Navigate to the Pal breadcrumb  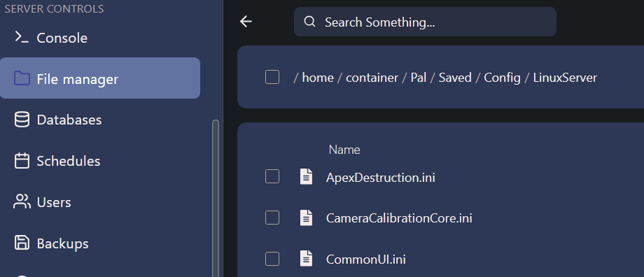tap(419, 77)
